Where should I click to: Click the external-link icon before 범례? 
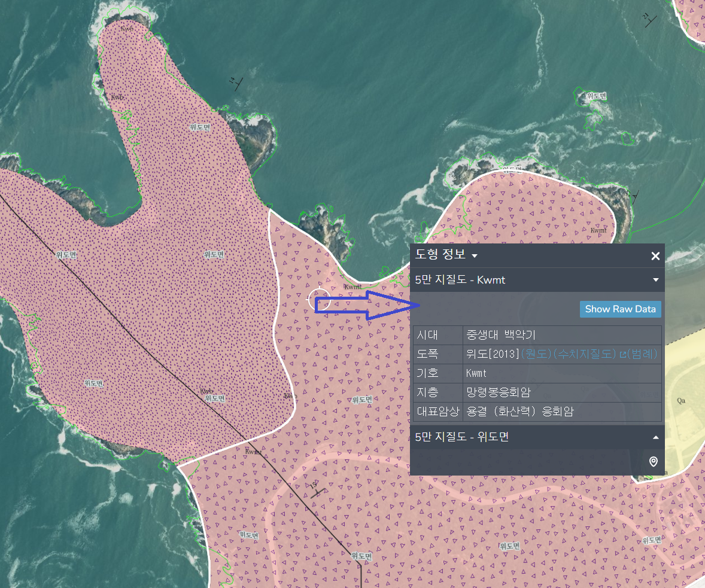623,354
